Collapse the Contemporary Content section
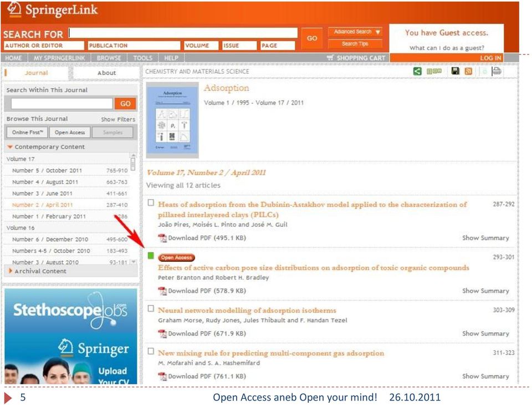The width and height of the screenshot is (532, 405). coord(10,147)
